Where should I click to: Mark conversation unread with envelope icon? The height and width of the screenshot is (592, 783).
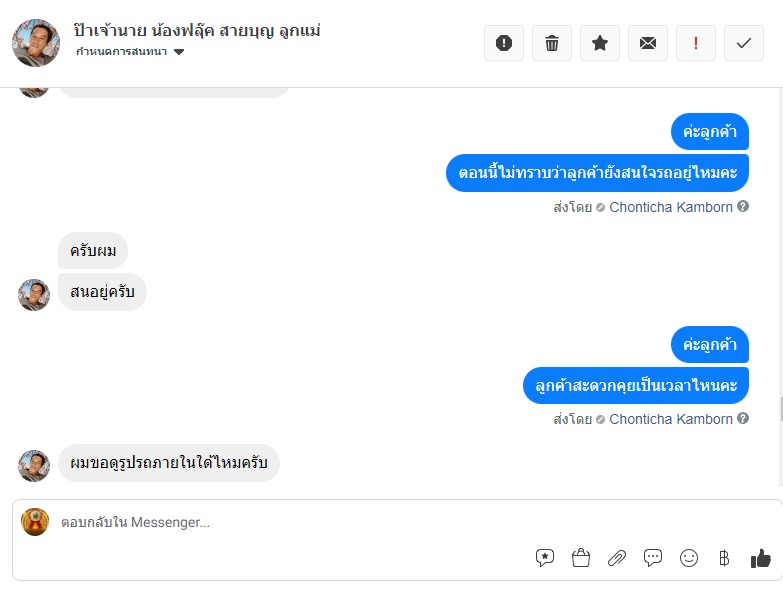tap(648, 43)
